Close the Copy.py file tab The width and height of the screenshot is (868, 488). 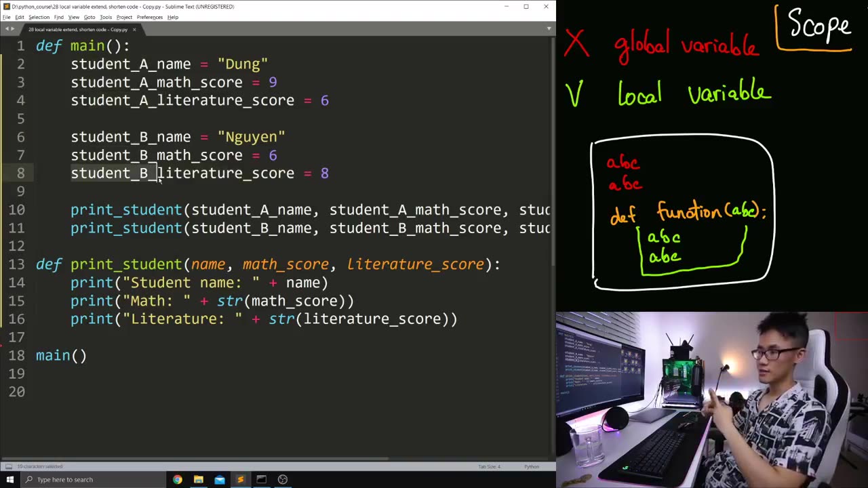tap(134, 29)
